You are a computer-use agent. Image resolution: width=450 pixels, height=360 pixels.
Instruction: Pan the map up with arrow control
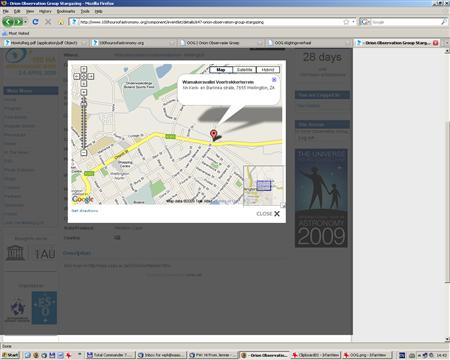(x=84, y=69)
